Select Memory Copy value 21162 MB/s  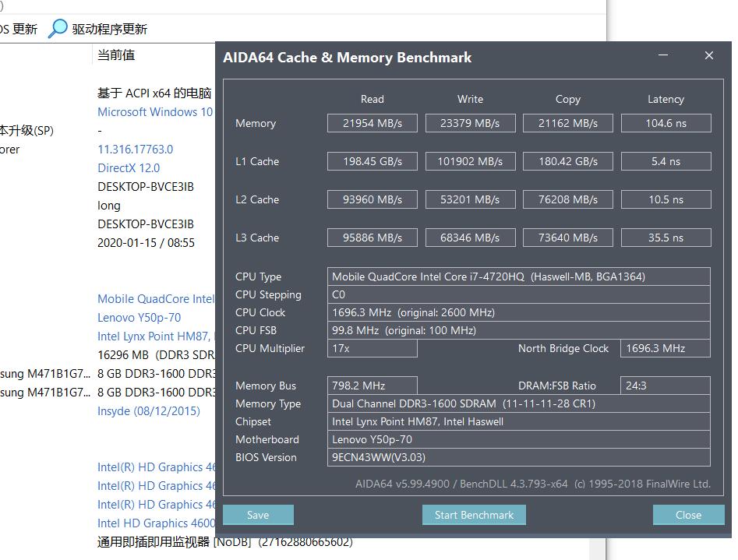click(568, 123)
